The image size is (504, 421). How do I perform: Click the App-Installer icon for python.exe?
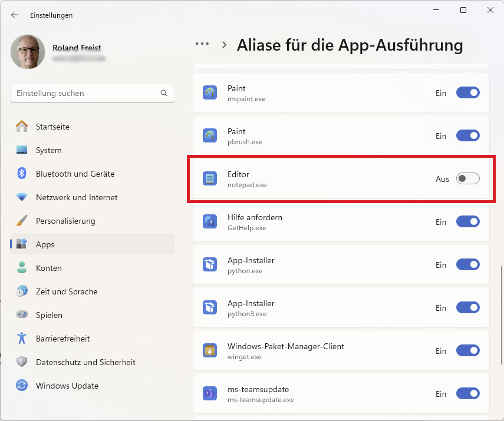click(210, 265)
